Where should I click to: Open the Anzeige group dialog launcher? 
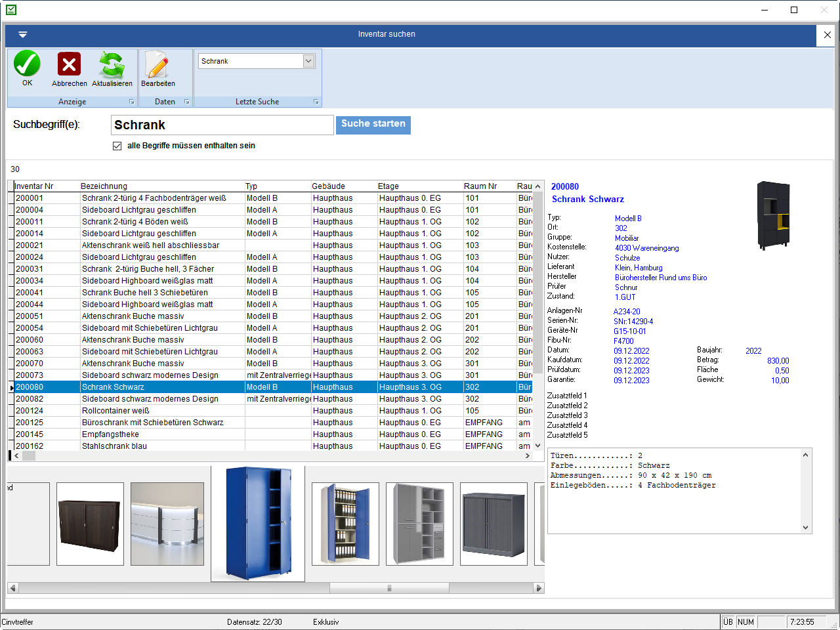pyautogui.click(x=132, y=102)
